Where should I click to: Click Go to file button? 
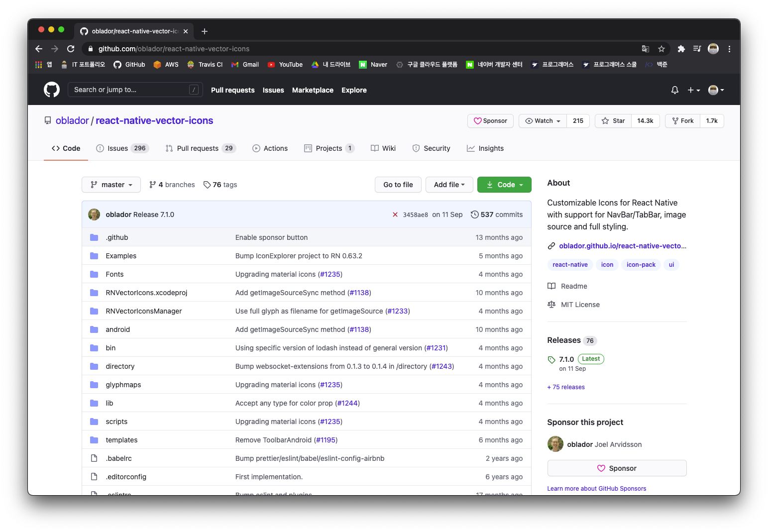(x=398, y=185)
